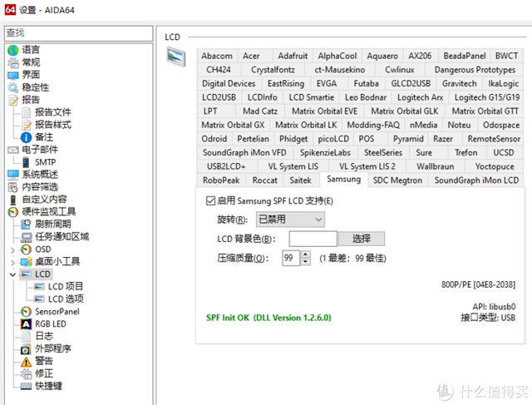This screenshot has height=405, width=532.
Task: Click the LCD 项目 screen icon
Action: (39, 287)
